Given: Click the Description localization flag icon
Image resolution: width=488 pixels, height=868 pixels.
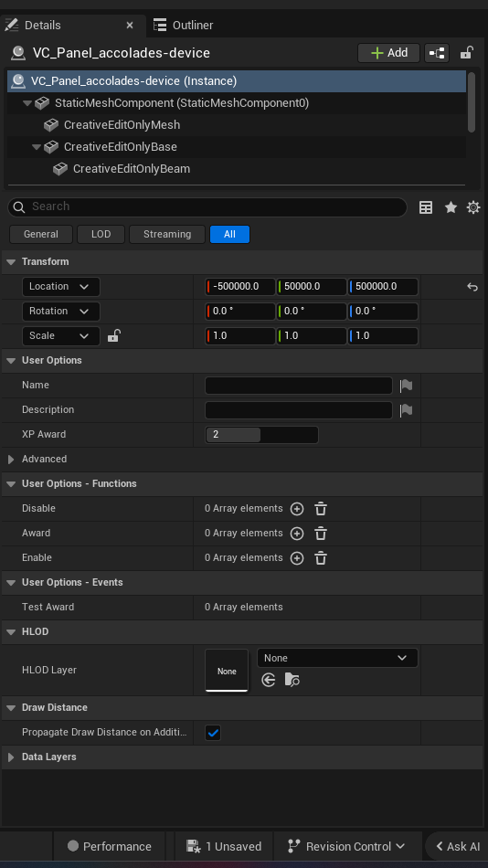Looking at the screenshot, I should coord(406,410).
